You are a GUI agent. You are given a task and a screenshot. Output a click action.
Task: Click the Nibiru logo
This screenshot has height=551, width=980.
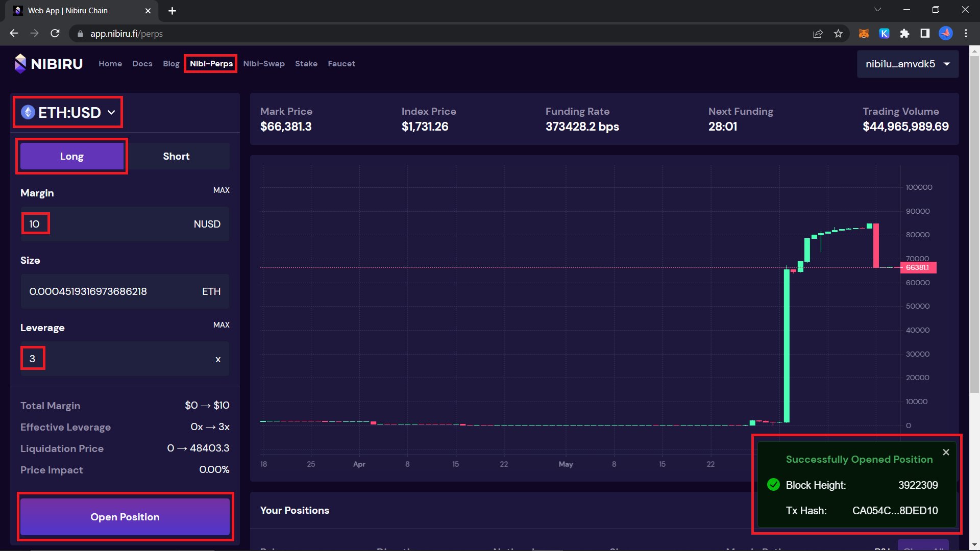tap(20, 63)
